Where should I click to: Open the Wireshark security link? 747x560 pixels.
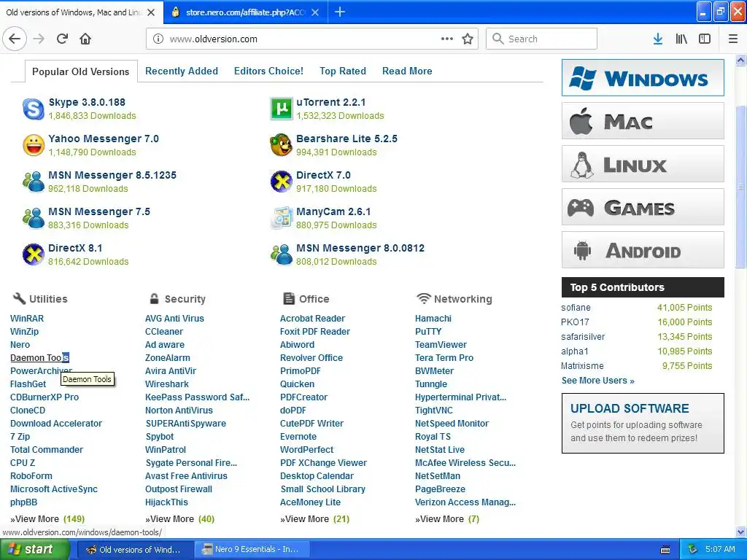[x=167, y=384]
